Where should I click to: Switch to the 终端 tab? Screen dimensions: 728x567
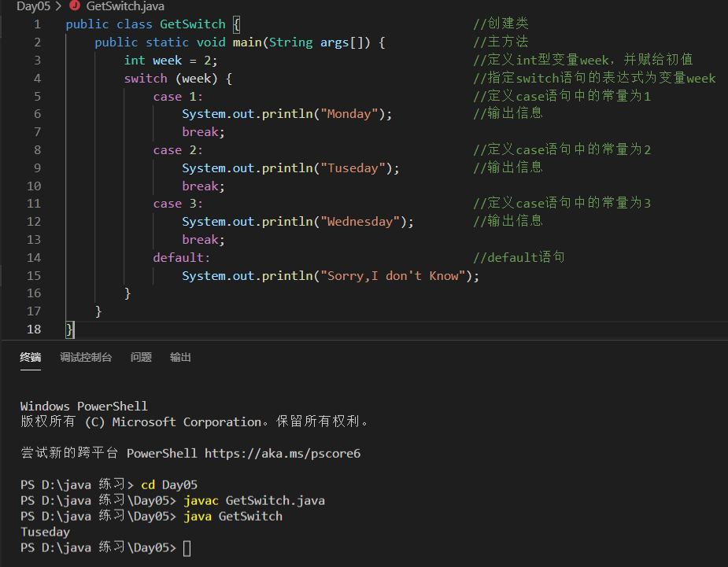point(31,357)
